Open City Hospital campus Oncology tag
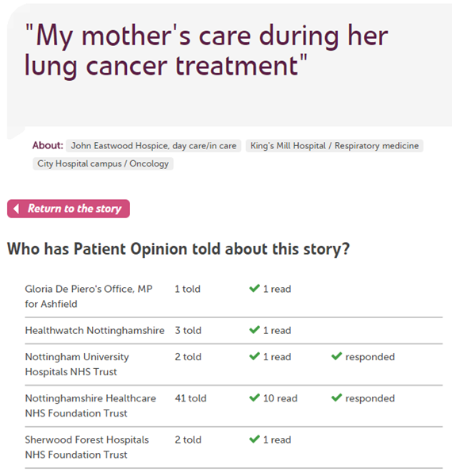452x476 pixels. point(103,163)
